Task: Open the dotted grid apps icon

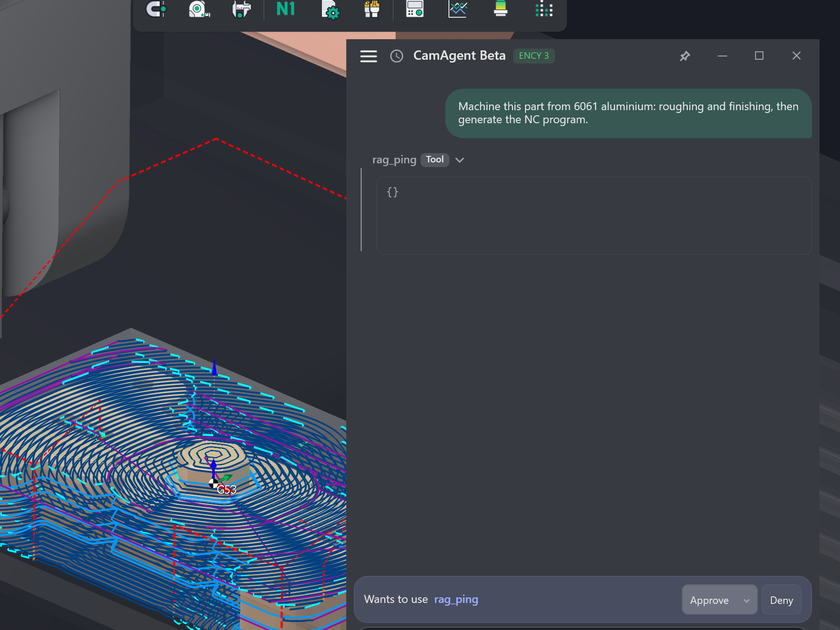Action: point(544,9)
